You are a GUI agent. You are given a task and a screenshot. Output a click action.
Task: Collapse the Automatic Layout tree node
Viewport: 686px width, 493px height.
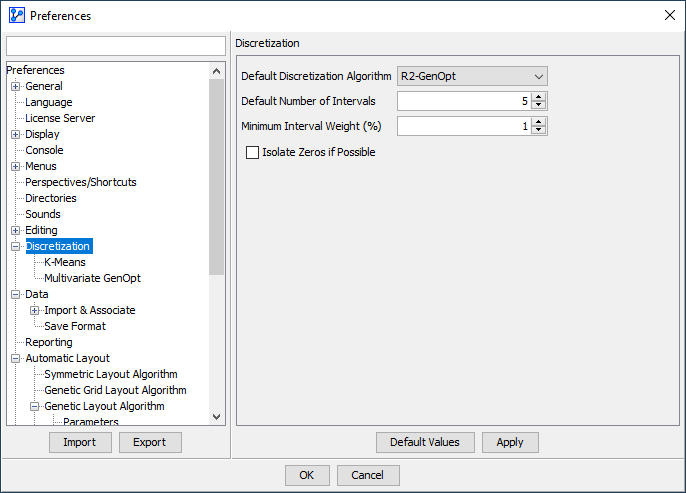(x=15, y=358)
